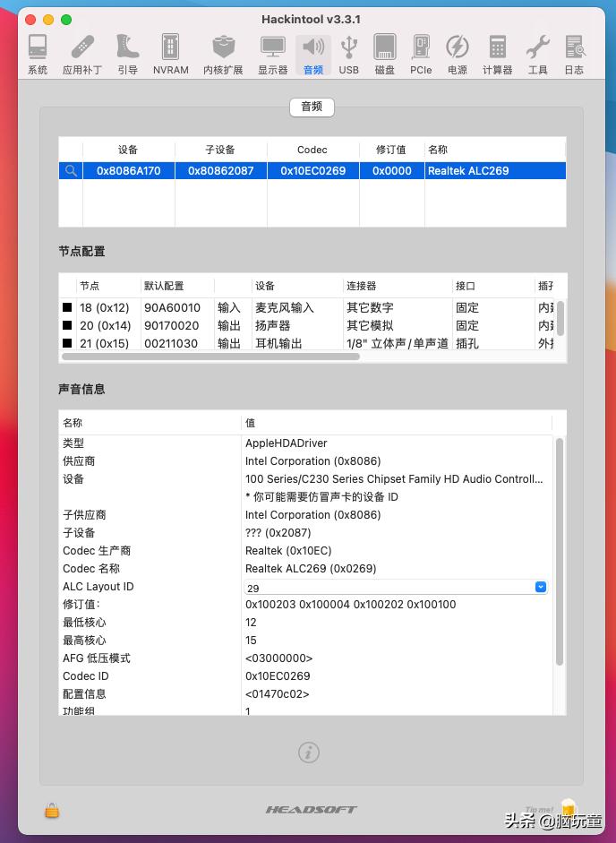Open the 内核扩展 kext section
The width and height of the screenshot is (616, 843).
223,55
